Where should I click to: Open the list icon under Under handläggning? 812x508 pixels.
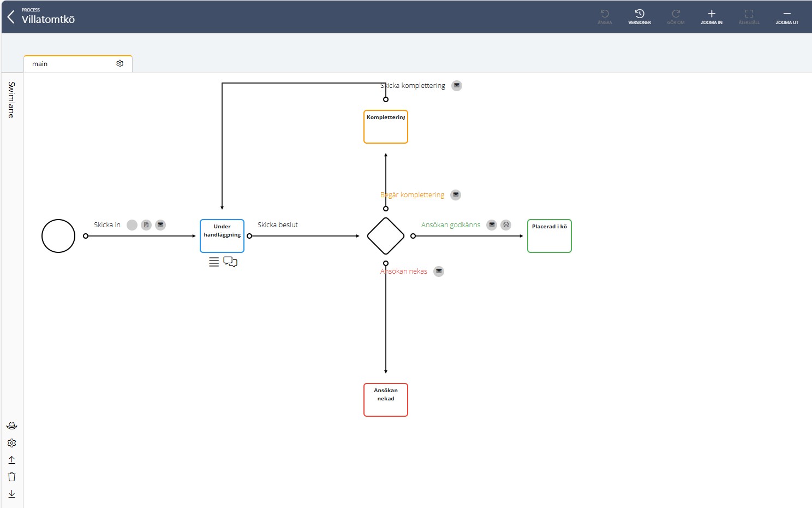click(214, 262)
